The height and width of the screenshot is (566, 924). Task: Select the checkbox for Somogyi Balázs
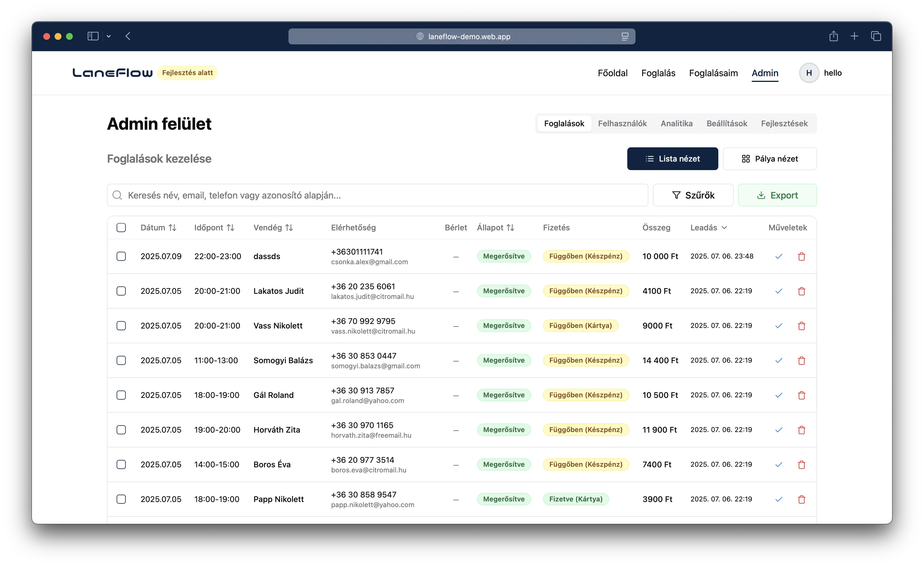121,360
